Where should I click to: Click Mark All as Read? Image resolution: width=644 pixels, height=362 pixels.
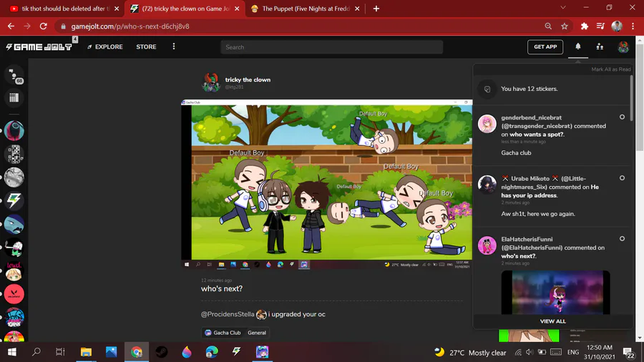pyautogui.click(x=611, y=69)
